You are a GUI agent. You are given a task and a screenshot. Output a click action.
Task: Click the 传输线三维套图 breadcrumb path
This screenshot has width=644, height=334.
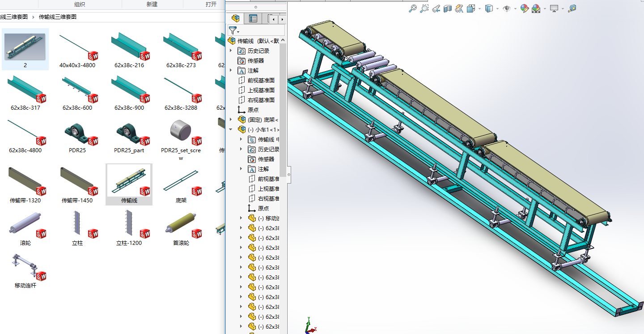point(58,17)
